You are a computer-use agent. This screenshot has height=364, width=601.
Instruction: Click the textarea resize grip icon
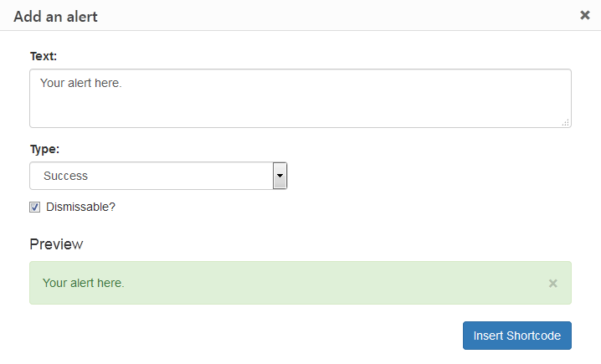click(x=566, y=123)
